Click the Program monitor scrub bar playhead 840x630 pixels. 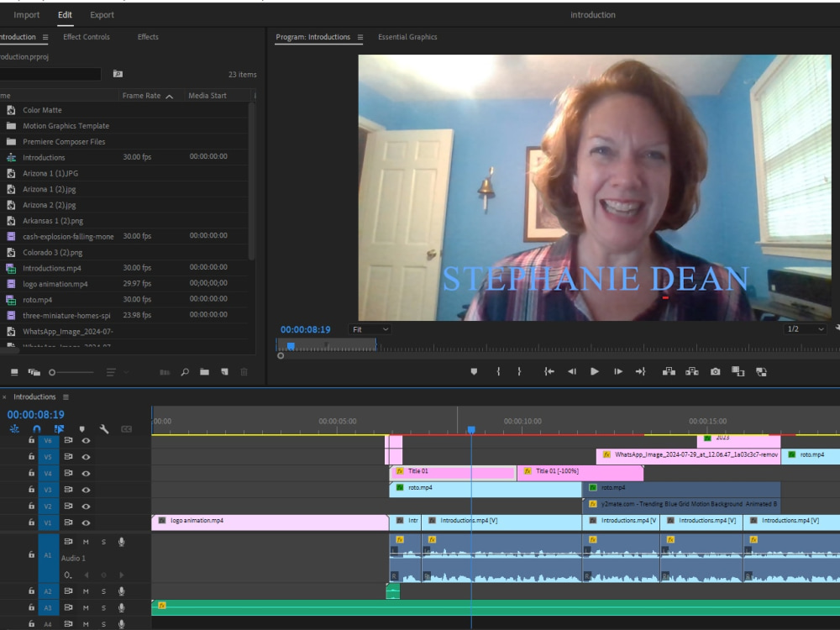coord(291,347)
